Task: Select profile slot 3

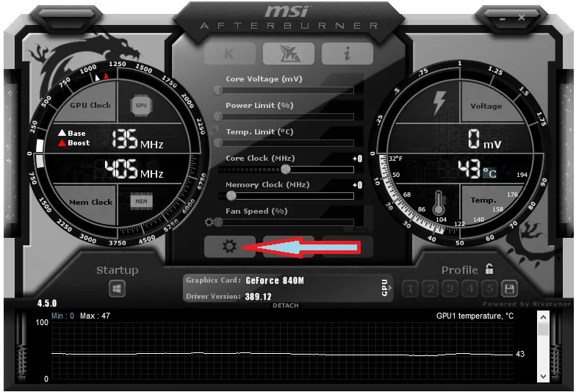Action: (450, 289)
